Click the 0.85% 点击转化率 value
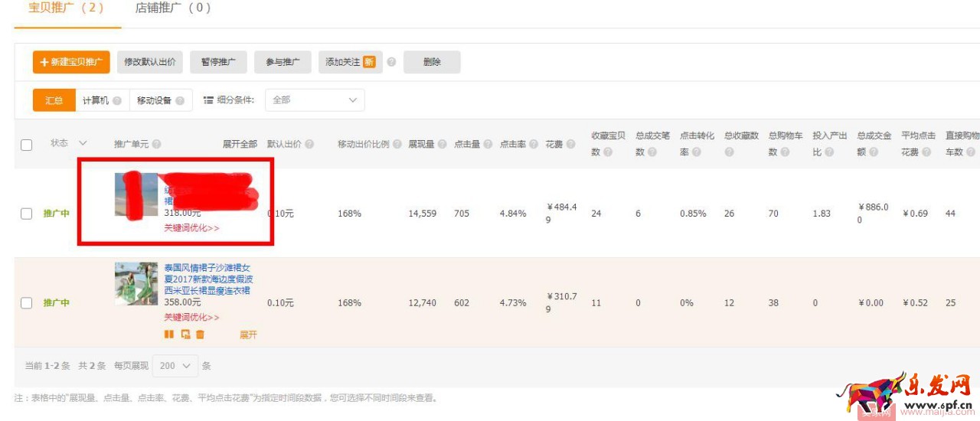 coord(693,214)
